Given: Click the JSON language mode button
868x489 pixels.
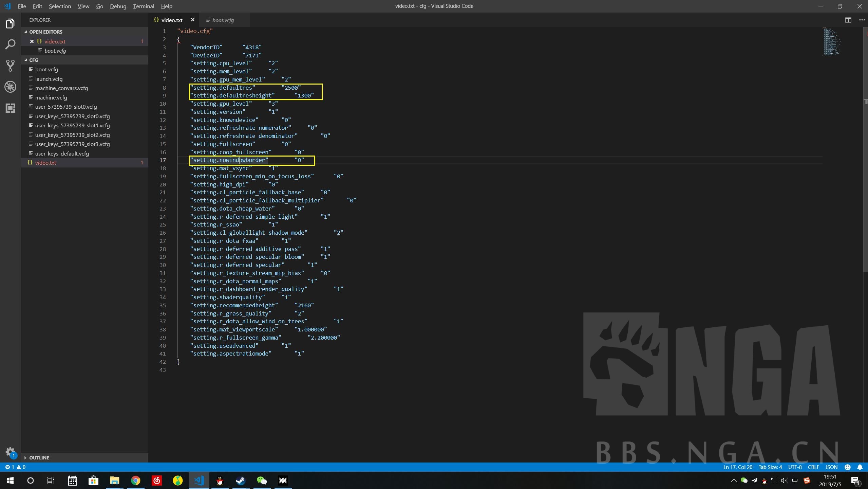Looking at the screenshot, I should pos(831,467).
